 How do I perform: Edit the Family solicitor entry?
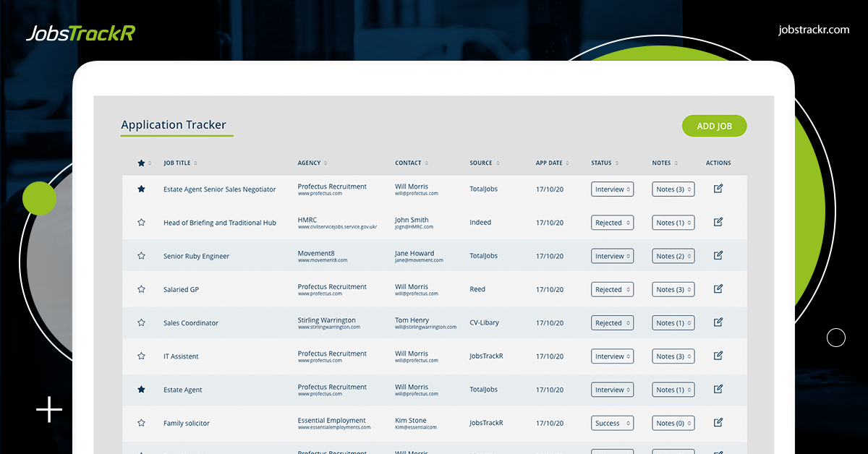[x=718, y=422]
